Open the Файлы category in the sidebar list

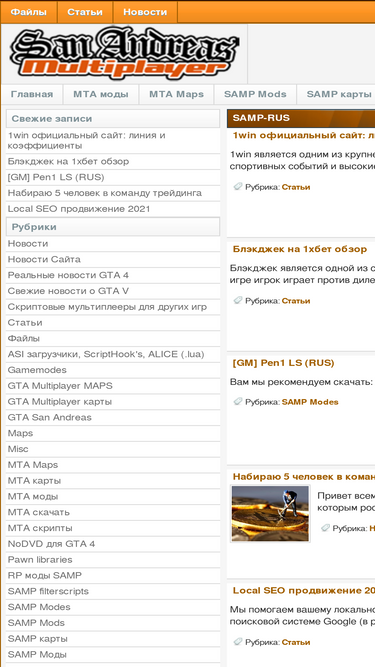[x=23, y=338]
